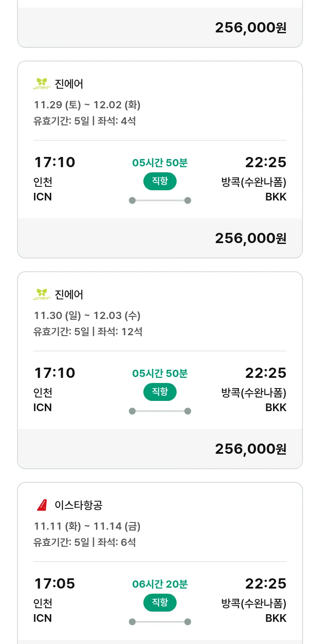The image size is (320, 644).
Task: Open the 11.29 (토) ~ 12.02 (화) flight
Action: pyautogui.click(x=87, y=104)
